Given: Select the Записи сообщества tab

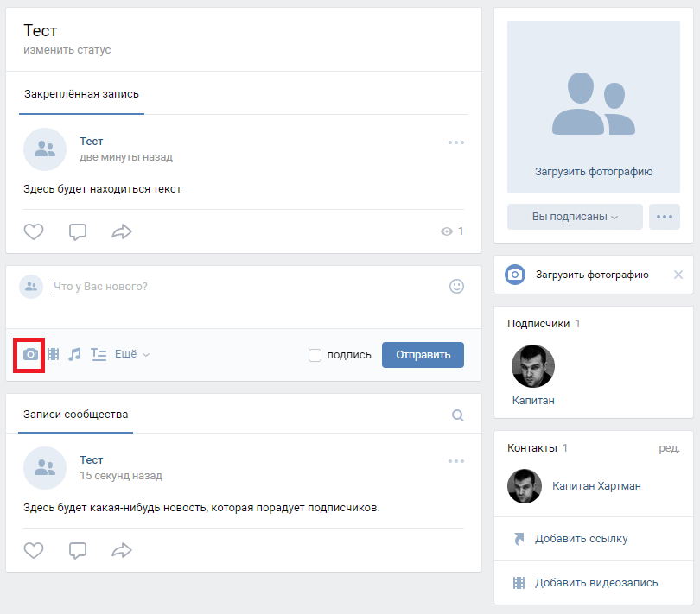Looking at the screenshot, I should pyautogui.click(x=76, y=415).
